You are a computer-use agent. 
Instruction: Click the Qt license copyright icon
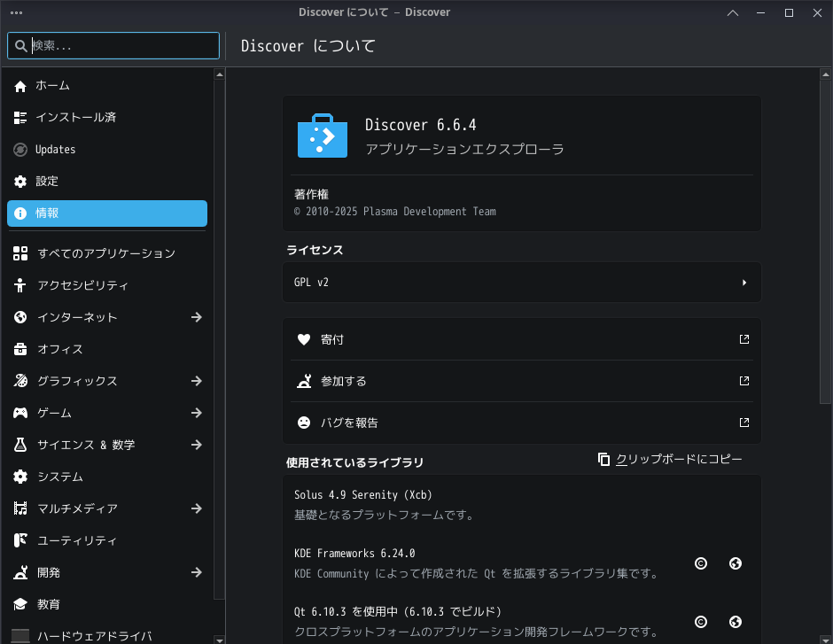[701, 621]
